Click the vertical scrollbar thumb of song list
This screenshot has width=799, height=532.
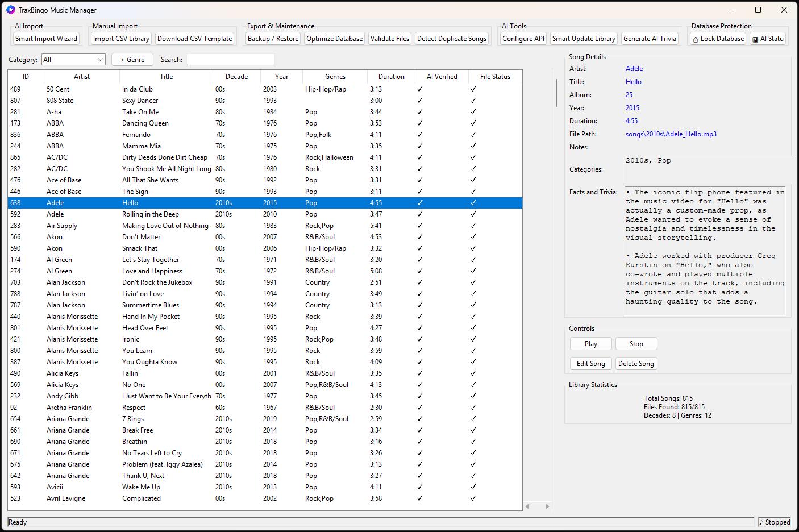coord(556,92)
